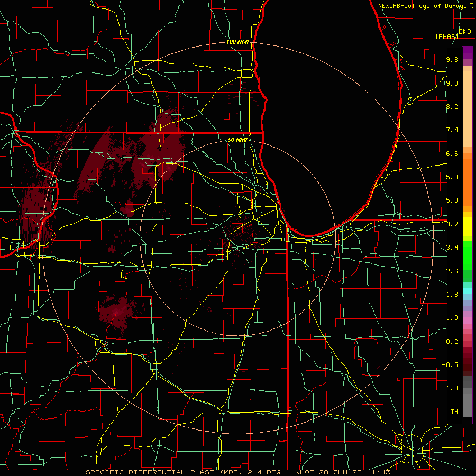Click the 50 NMI range ring label

tap(237, 140)
